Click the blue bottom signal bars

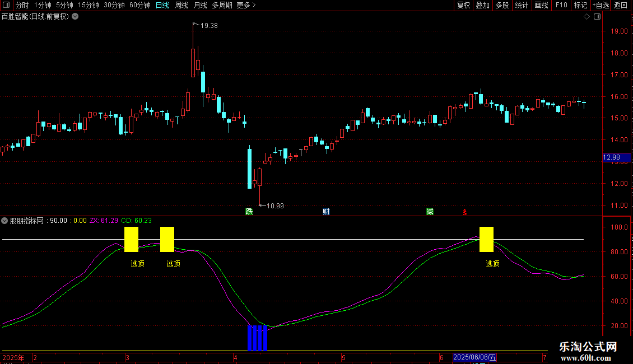[257, 338]
